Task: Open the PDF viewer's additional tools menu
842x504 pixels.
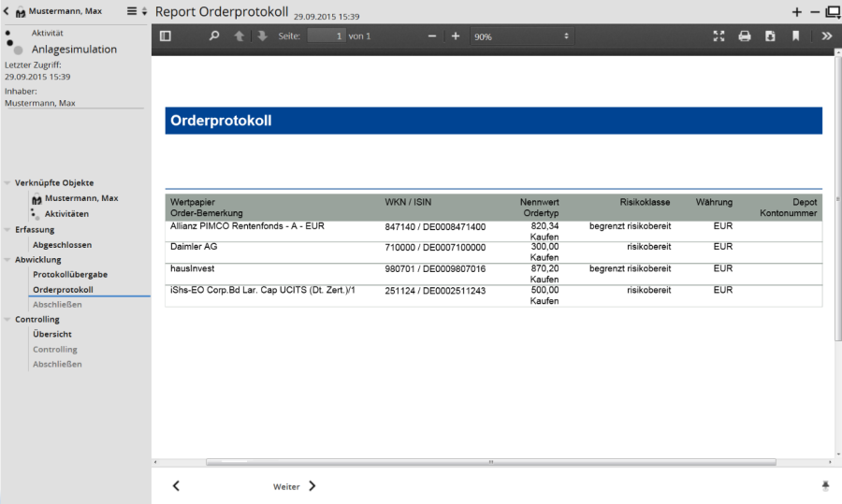Action: tap(827, 36)
